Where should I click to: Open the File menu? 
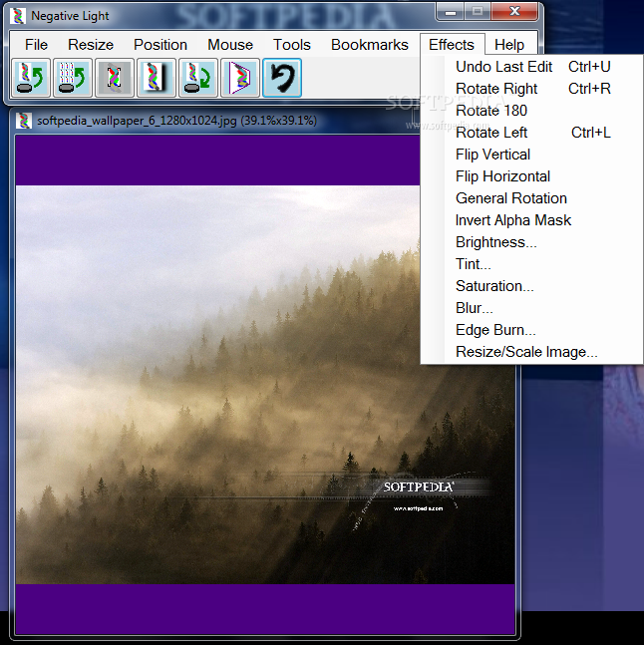tap(36, 45)
